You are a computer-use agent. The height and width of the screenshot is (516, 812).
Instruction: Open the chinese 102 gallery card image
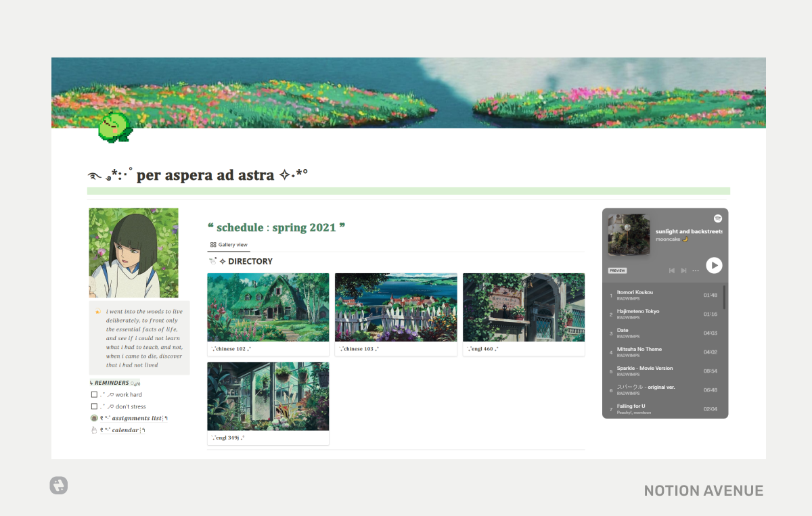click(268, 307)
